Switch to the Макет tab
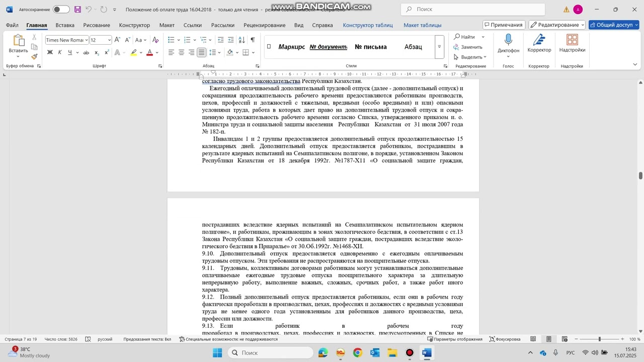This screenshot has width=644, height=362. point(167,25)
